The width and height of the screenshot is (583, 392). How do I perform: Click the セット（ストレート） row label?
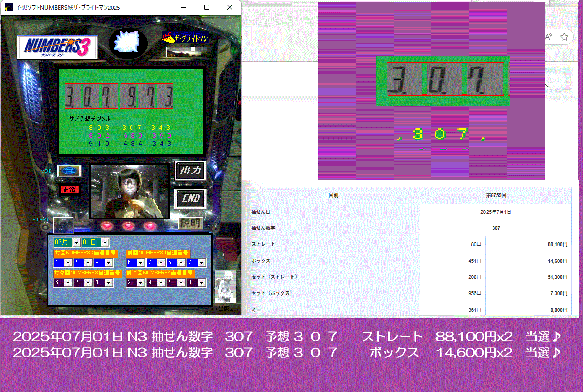point(274,277)
